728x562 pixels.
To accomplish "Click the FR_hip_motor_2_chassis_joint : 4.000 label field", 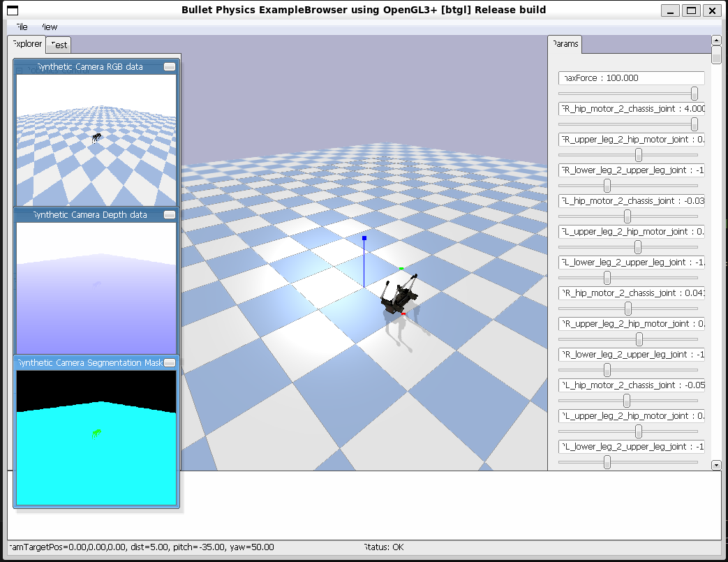I will pos(632,109).
